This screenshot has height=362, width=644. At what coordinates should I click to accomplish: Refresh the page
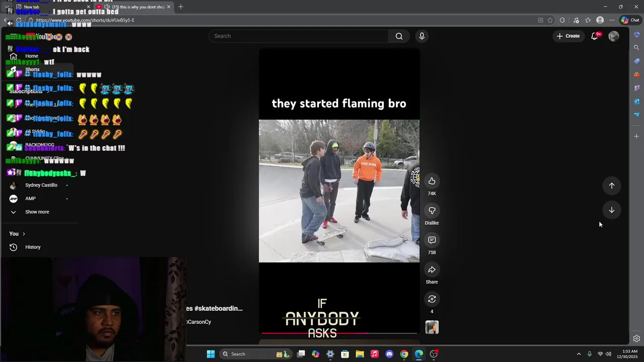[19, 20]
